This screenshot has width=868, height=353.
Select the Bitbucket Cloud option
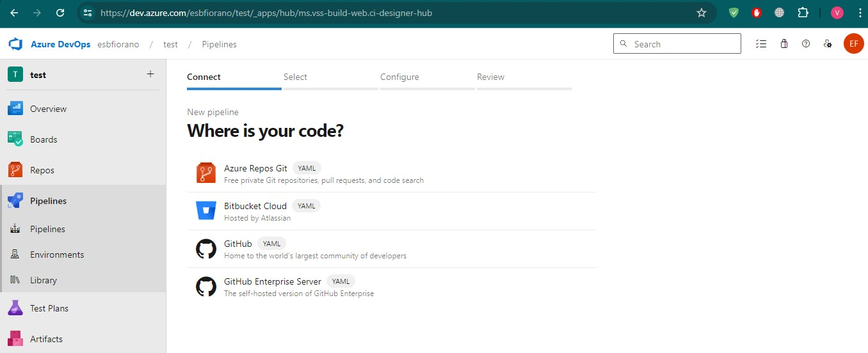(255, 206)
